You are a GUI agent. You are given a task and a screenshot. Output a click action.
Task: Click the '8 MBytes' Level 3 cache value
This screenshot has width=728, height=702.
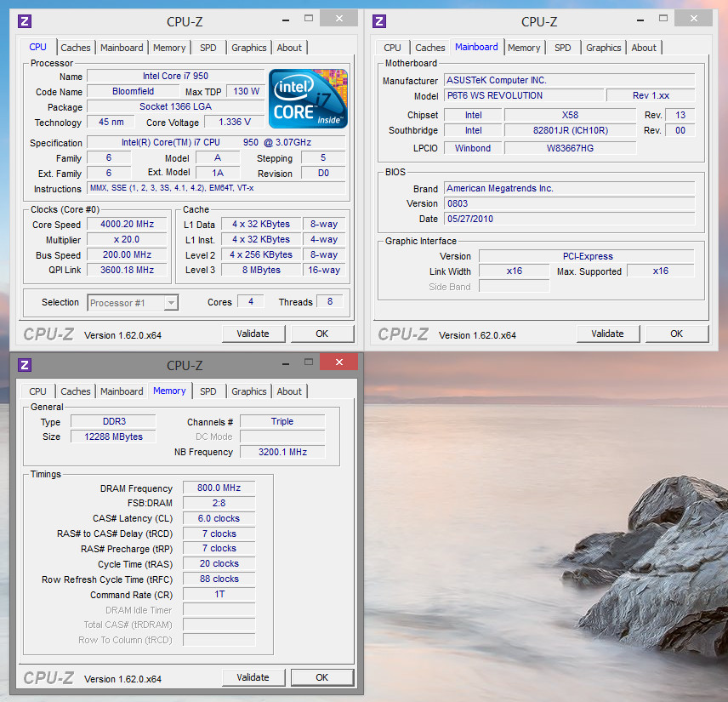(x=261, y=270)
